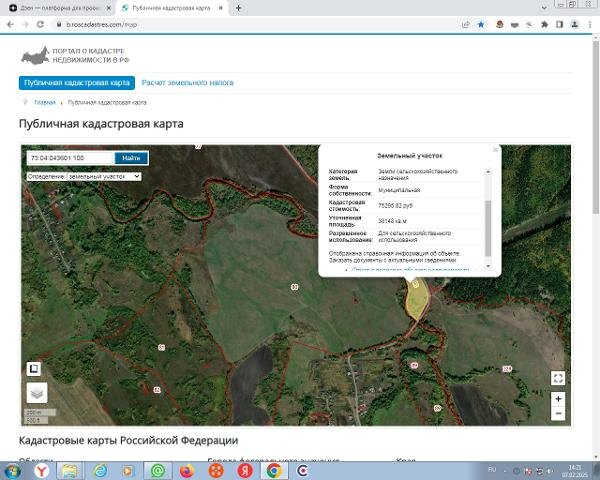Screen dimensions: 600x480
Task: Click the blue bookmark star icon
Action: coord(481,24)
